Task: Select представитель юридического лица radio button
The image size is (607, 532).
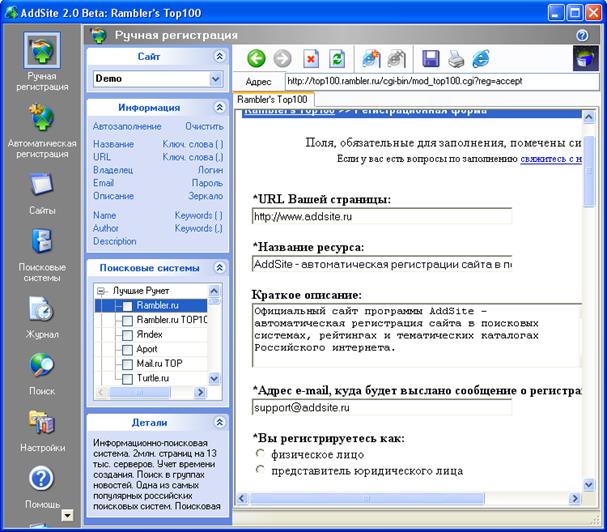Action: (x=261, y=470)
